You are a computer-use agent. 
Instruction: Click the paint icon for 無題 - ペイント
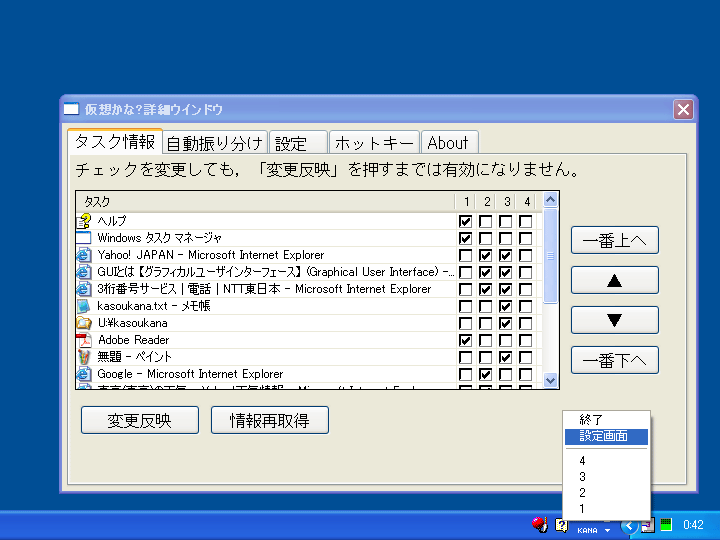click(84, 357)
